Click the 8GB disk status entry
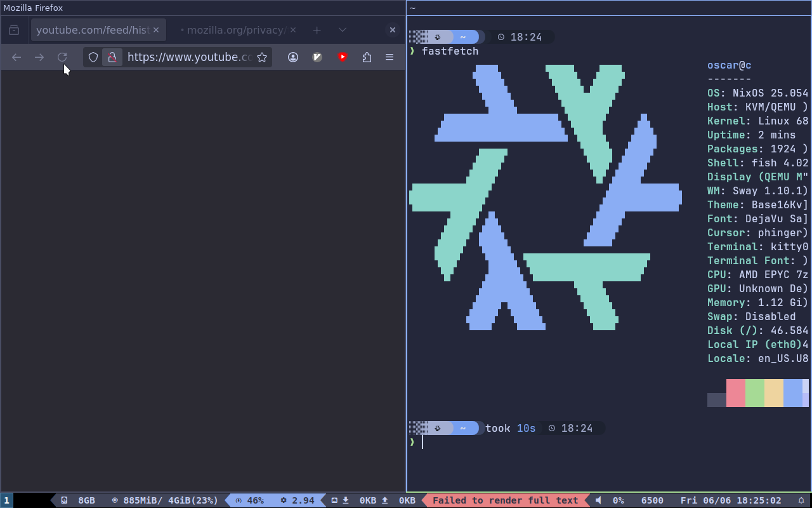Viewport: 812px width, 508px height. click(78, 500)
